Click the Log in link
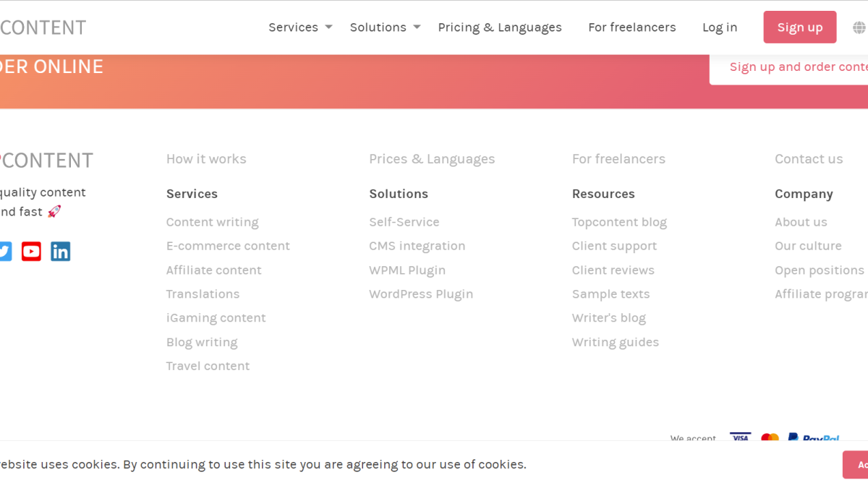Image resolution: width=868 pixels, height=488 pixels. click(x=720, y=27)
